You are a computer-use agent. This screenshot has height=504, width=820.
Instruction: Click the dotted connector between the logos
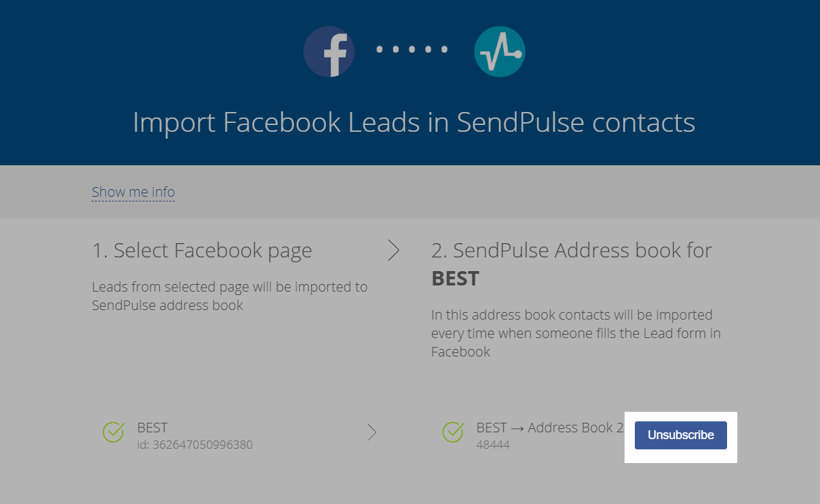click(x=413, y=49)
